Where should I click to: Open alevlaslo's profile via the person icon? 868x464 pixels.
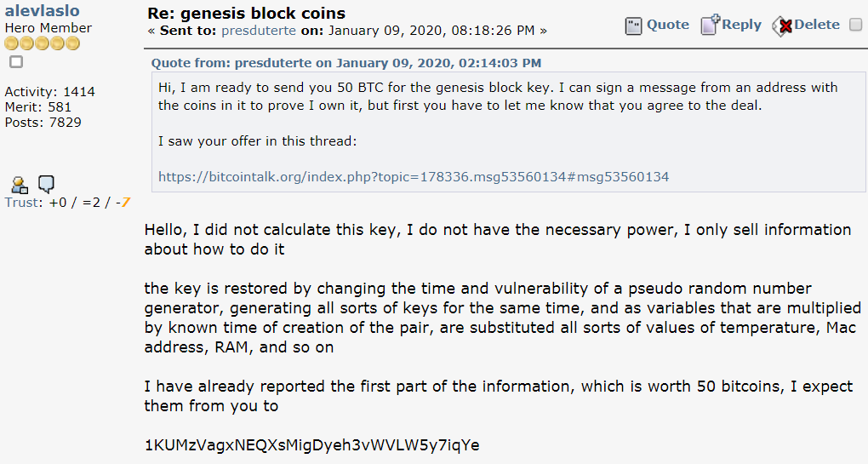[20, 185]
